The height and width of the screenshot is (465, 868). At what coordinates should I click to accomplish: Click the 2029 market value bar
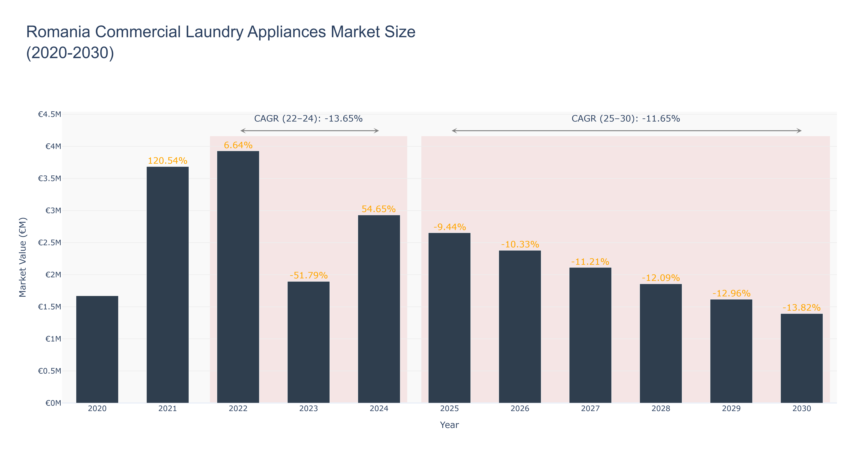pyautogui.click(x=731, y=351)
